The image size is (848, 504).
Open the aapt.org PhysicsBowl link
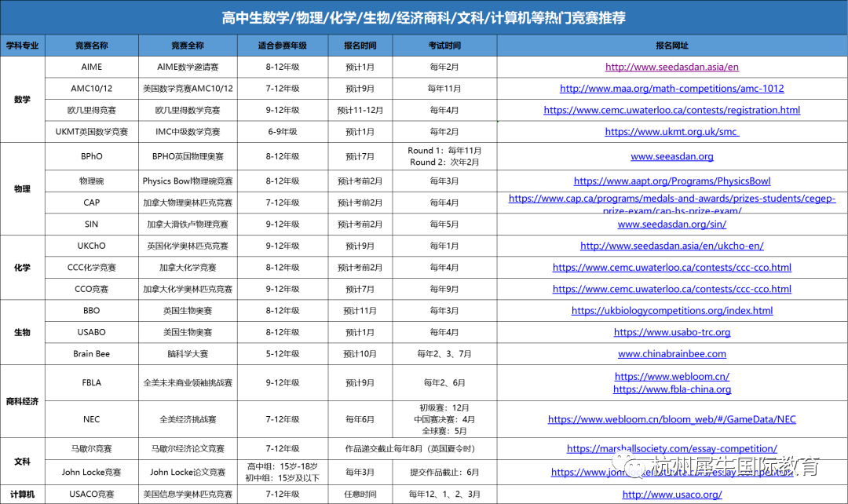(671, 181)
